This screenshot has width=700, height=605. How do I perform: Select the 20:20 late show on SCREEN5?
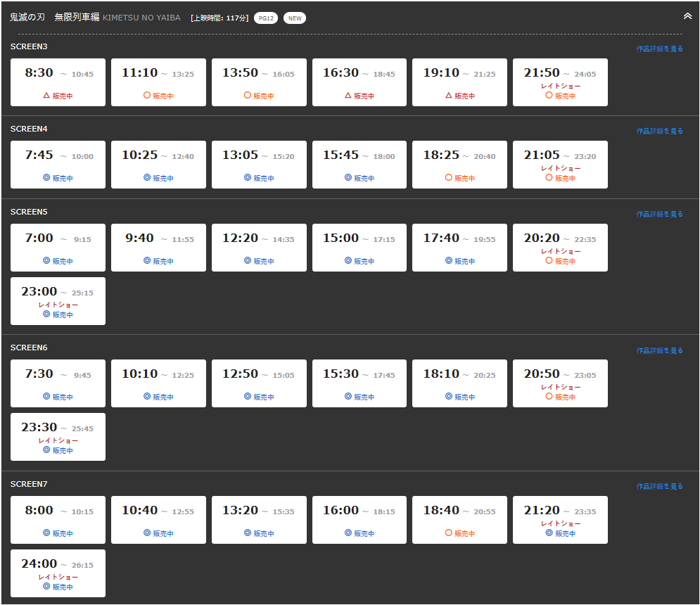coord(560,248)
